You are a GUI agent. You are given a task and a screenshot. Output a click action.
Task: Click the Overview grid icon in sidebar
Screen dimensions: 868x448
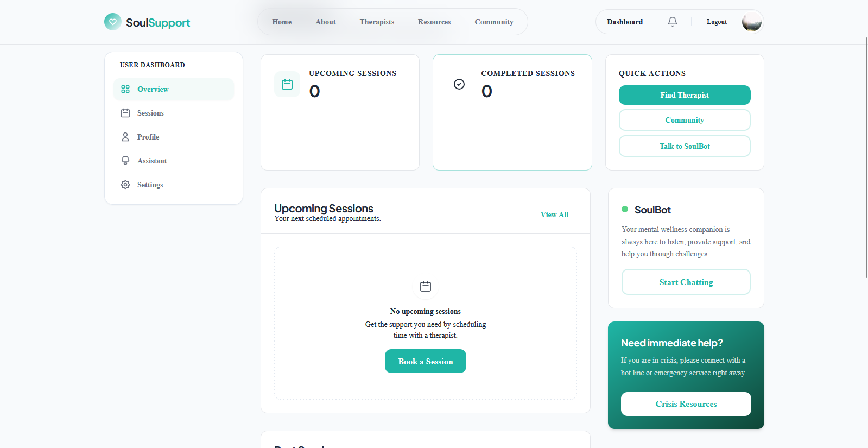click(125, 89)
